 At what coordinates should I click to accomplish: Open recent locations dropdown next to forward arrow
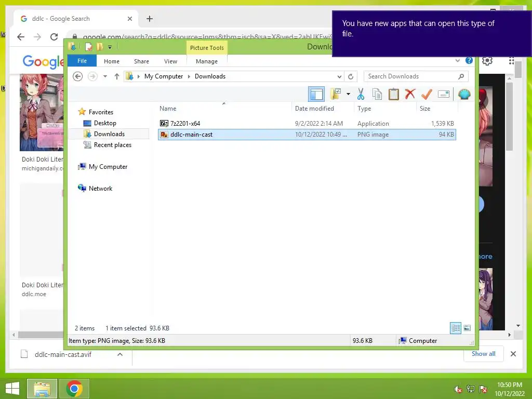pyautogui.click(x=105, y=76)
